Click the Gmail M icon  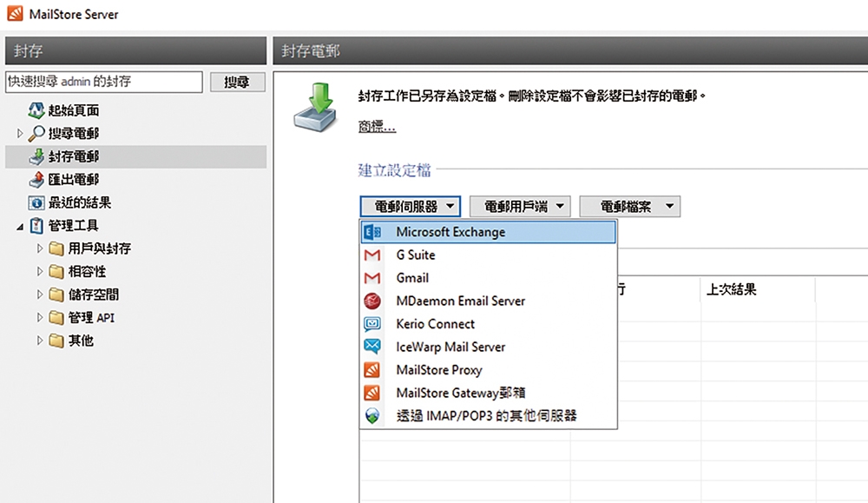[x=372, y=278]
